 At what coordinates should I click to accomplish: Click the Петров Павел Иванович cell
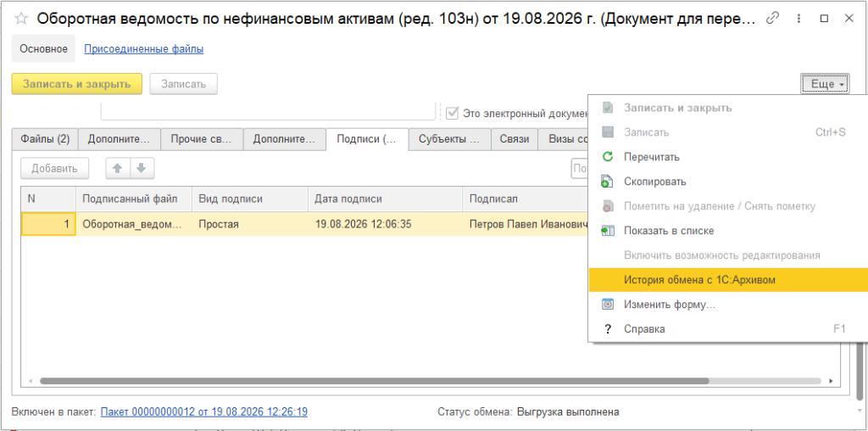click(526, 224)
